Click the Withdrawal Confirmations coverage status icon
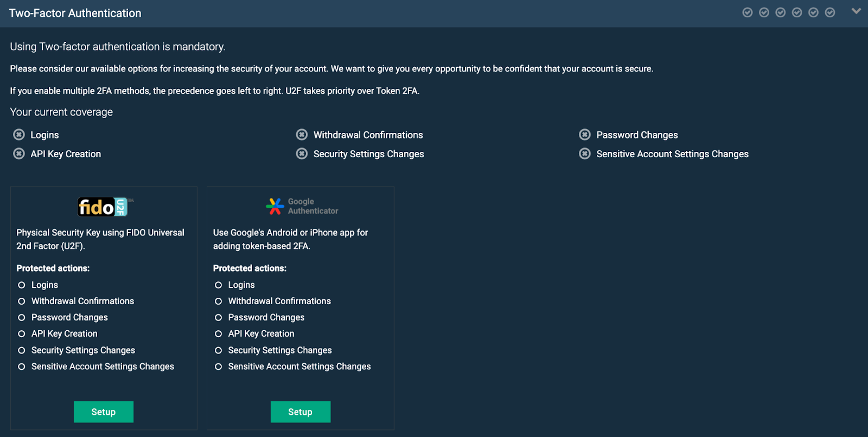Screen dimensions: 868x437 click(x=302, y=134)
